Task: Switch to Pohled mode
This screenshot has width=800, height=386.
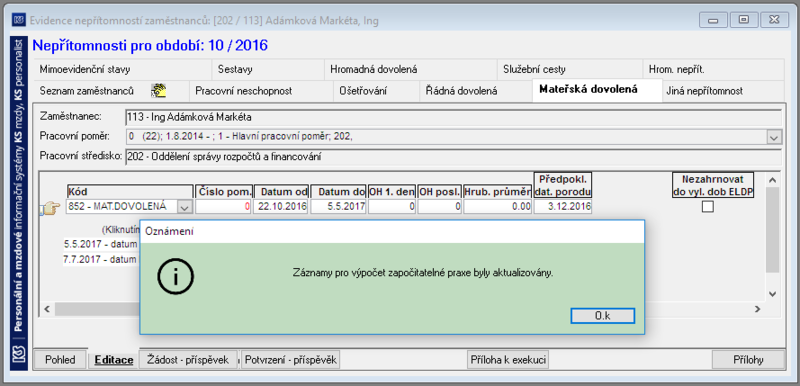Action: (60, 359)
